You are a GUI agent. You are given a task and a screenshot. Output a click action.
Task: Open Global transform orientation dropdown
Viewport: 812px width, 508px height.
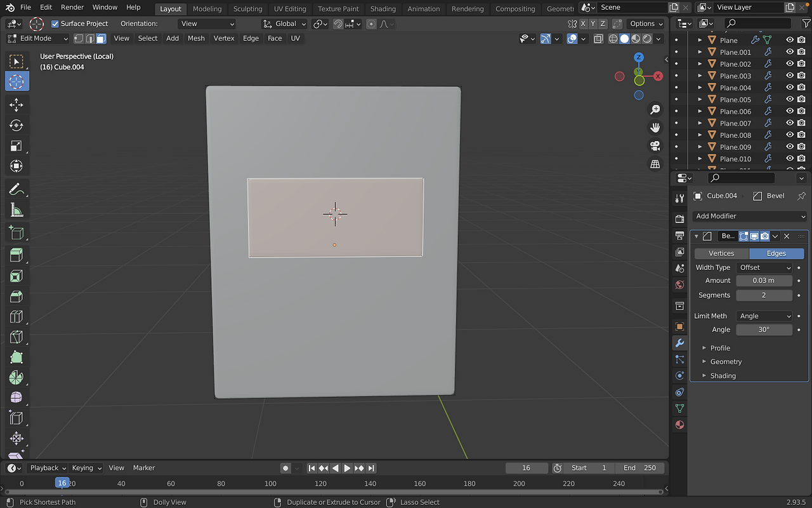coord(285,23)
